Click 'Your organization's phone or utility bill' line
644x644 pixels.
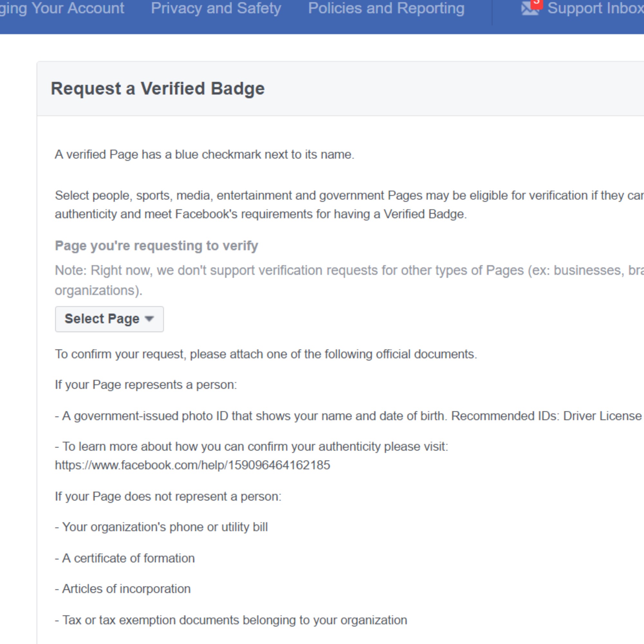tap(161, 527)
